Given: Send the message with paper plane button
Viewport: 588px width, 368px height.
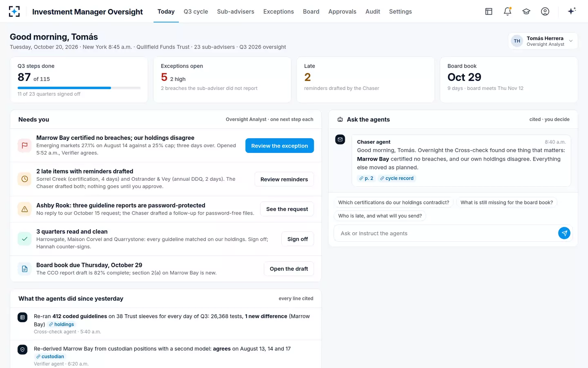Looking at the screenshot, I should 564,233.
